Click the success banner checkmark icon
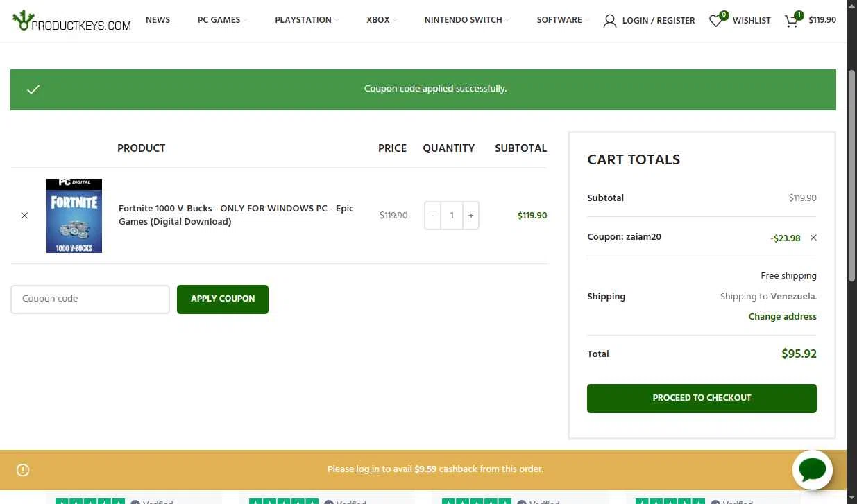 tap(33, 89)
